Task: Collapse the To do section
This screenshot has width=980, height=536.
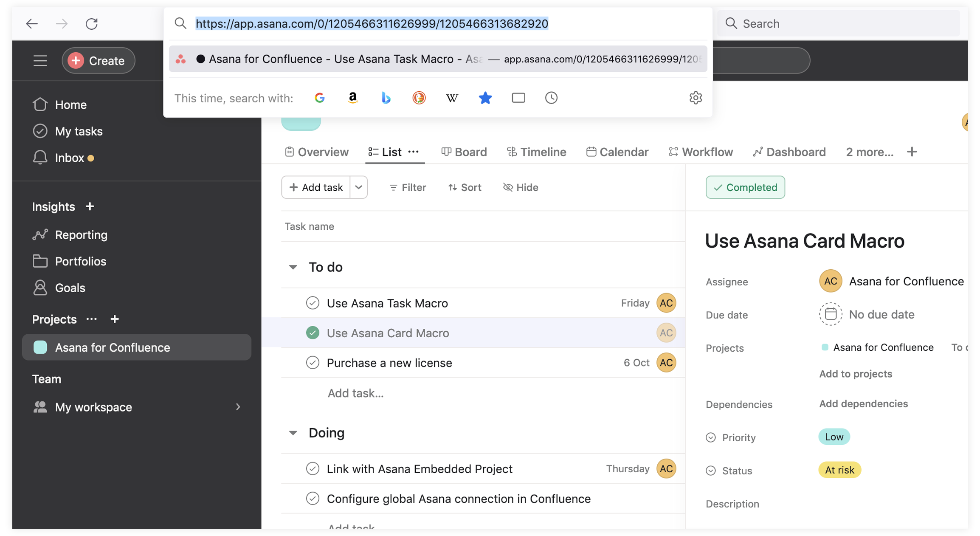Action: [293, 267]
